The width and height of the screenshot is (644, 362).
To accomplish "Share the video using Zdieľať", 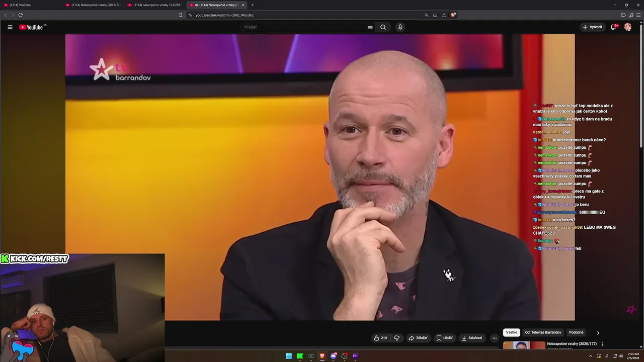I will point(418,338).
